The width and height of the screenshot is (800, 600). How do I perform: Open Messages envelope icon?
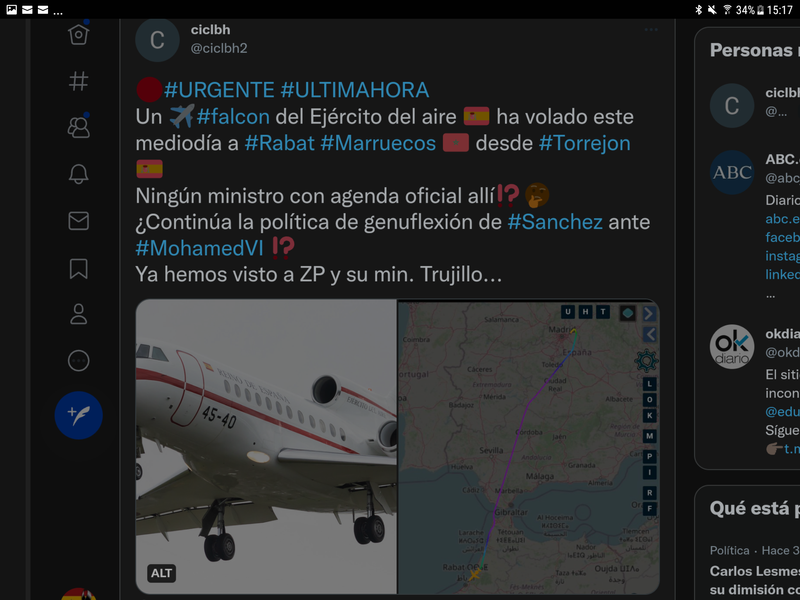click(x=79, y=221)
